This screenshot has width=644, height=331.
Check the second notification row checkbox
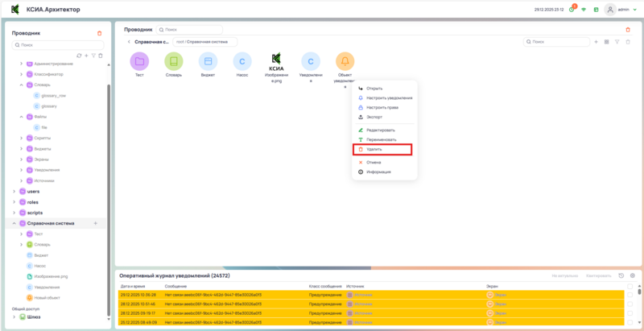(x=631, y=304)
